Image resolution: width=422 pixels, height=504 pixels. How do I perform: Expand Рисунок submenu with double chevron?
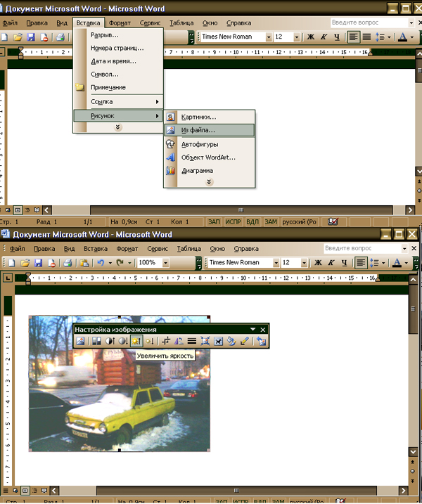pos(209,182)
